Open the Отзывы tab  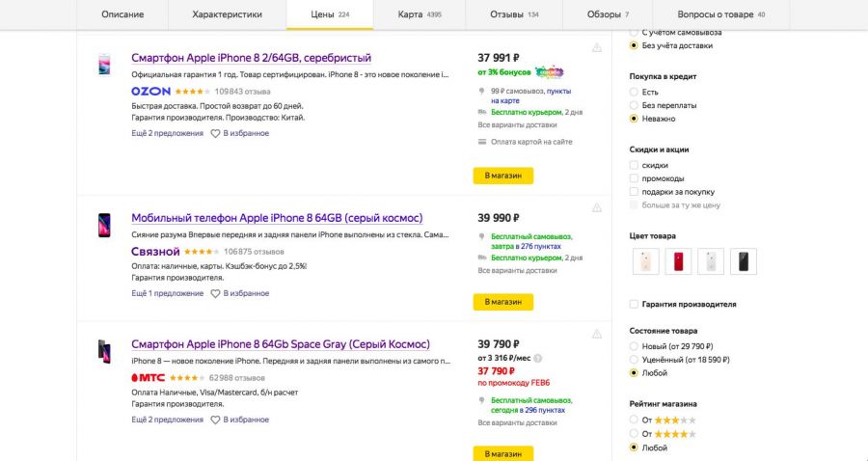tap(514, 14)
